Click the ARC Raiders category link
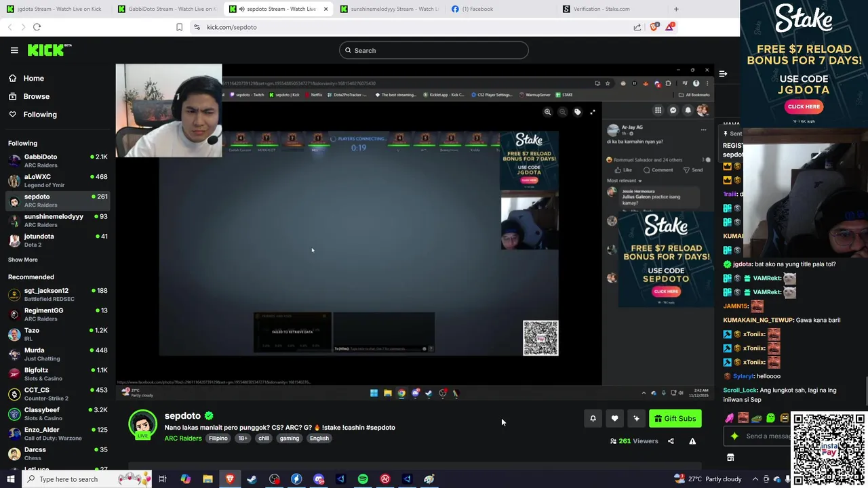 tap(183, 439)
